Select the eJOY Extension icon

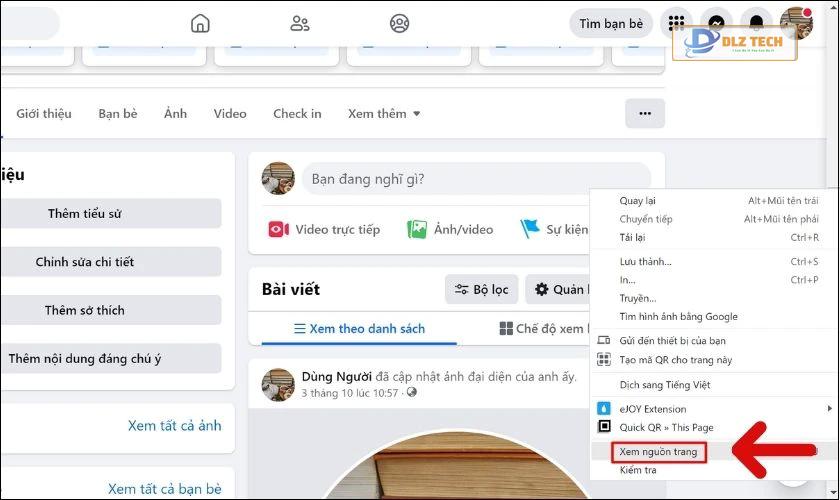tap(604, 408)
